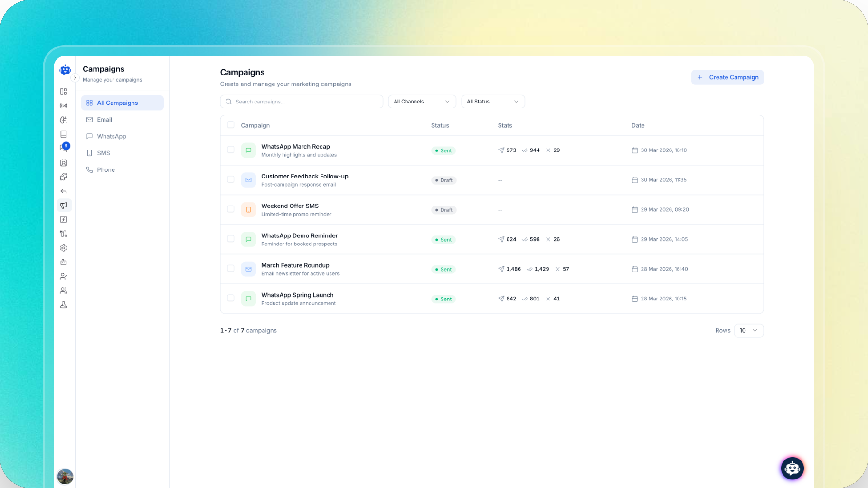Image resolution: width=868 pixels, height=488 pixels.
Task: Click the Create Campaign button
Action: pos(727,77)
